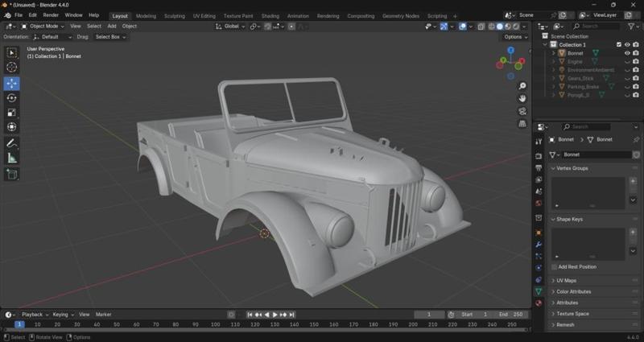The image size is (644, 342).
Task: Activate the Transform tool
Action: pyautogui.click(x=11, y=127)
